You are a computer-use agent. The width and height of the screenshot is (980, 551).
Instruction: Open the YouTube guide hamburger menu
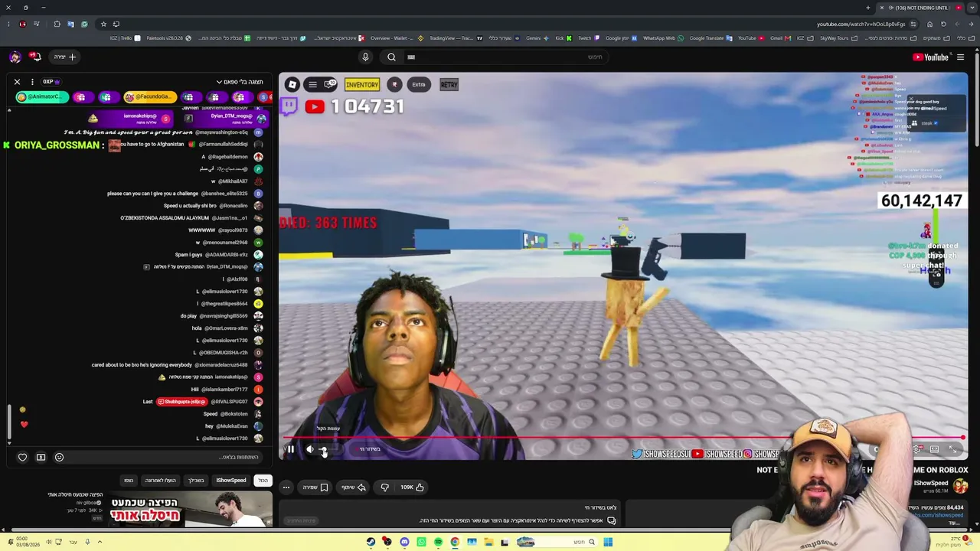960,57
